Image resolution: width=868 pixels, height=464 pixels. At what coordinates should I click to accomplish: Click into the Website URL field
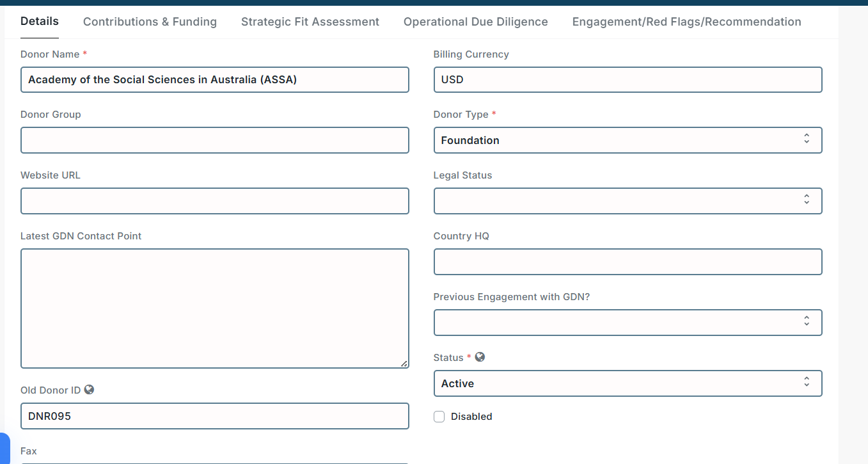coord(214,201)
